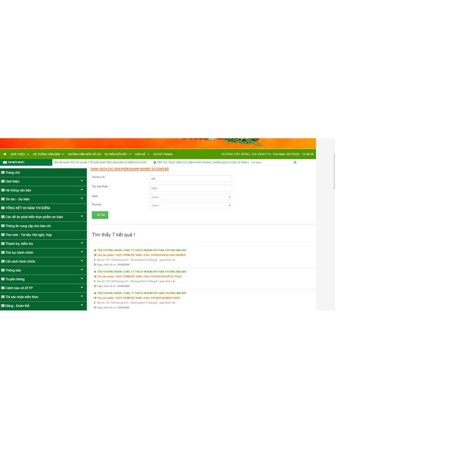Click the list icon beside Thông tin cung cấp cho báo chí
The image size is (476, 476).
click(3, 226)
